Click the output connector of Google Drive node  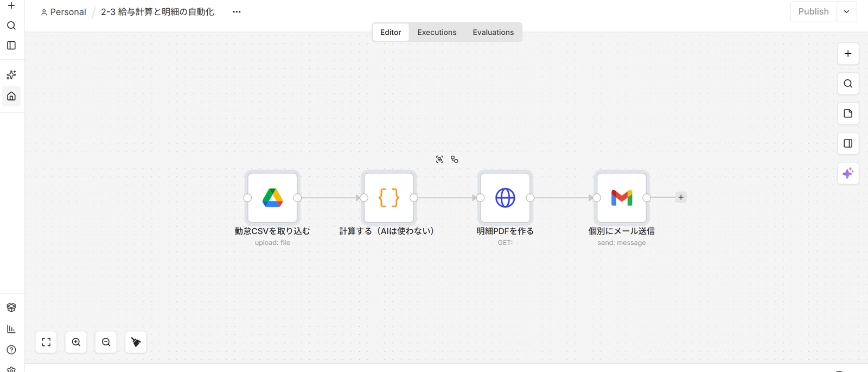click(x=297, y=198)
